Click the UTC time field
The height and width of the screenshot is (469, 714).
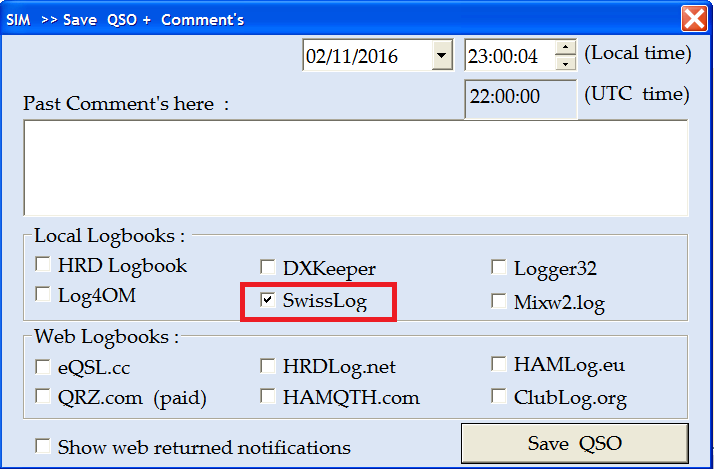(520, 97)
